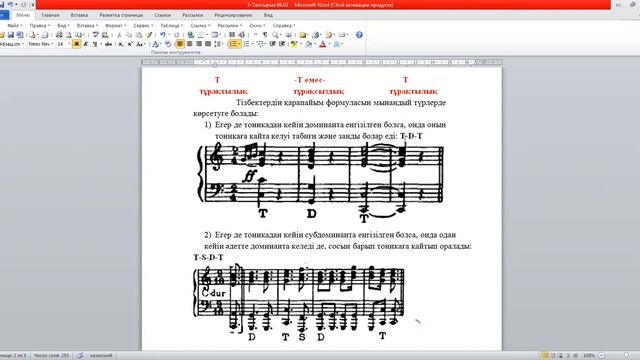Viewport: 640px width, 360px height.
Task: Toggle Italic formatting button
Action: [x=86, y=44]
